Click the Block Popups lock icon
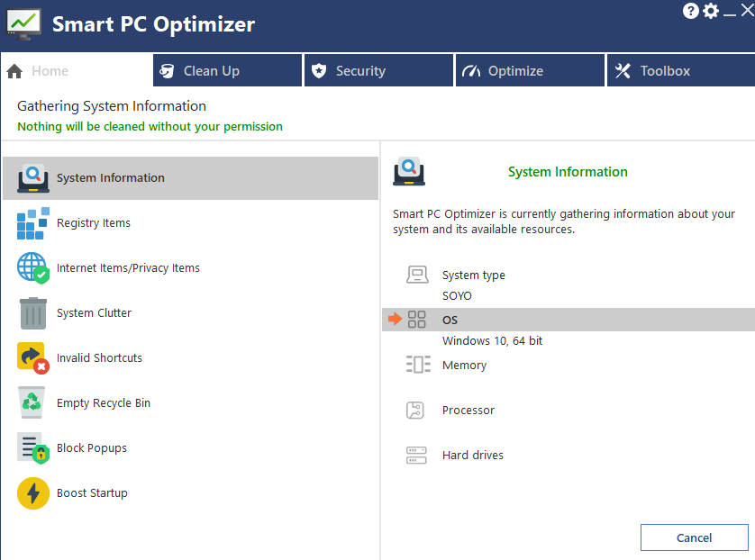Screen dimensions: 755x560 33,447
